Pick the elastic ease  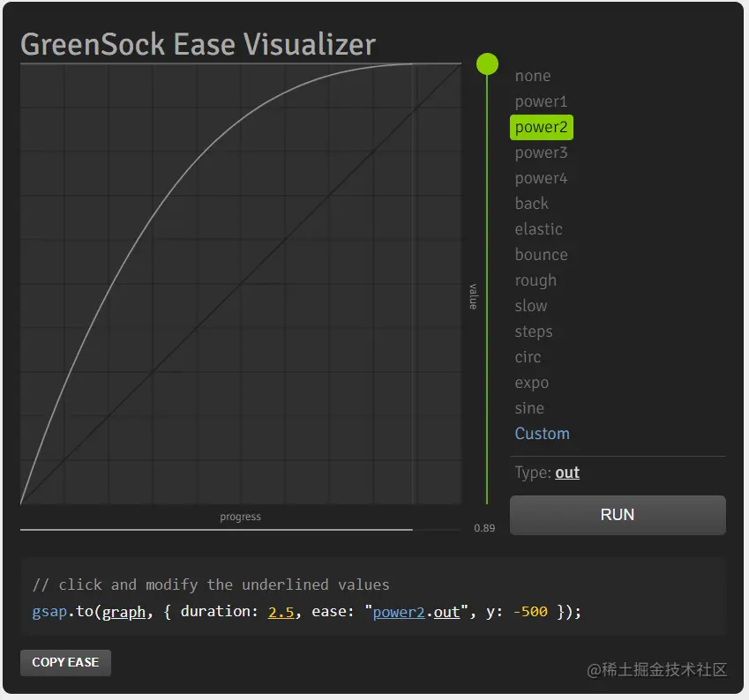point(538,230)
